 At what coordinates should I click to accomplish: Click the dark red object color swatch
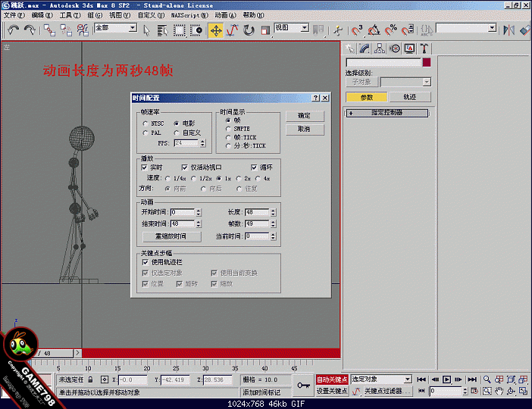[427, 62]
